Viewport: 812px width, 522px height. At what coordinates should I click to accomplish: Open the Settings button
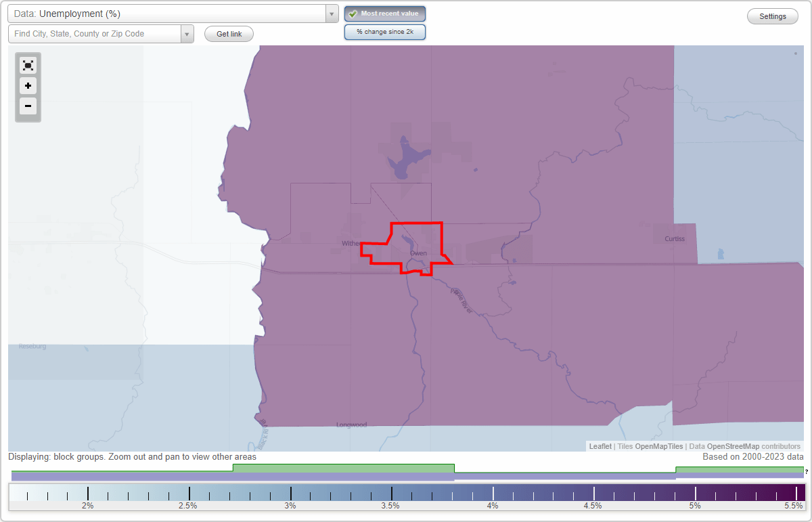pyautogui.click(x=772, y=16)
